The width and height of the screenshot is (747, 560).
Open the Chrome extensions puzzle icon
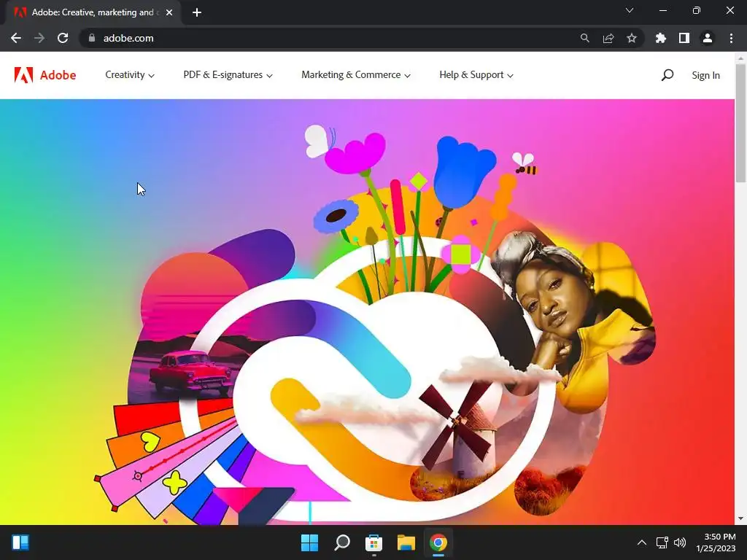[660, 38]
